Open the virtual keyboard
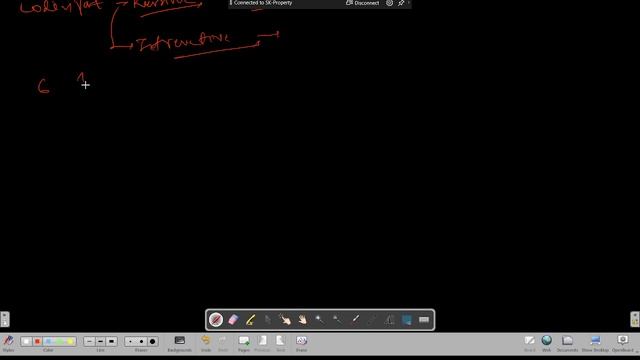640x360 pixels. click(x=424, y=320)
